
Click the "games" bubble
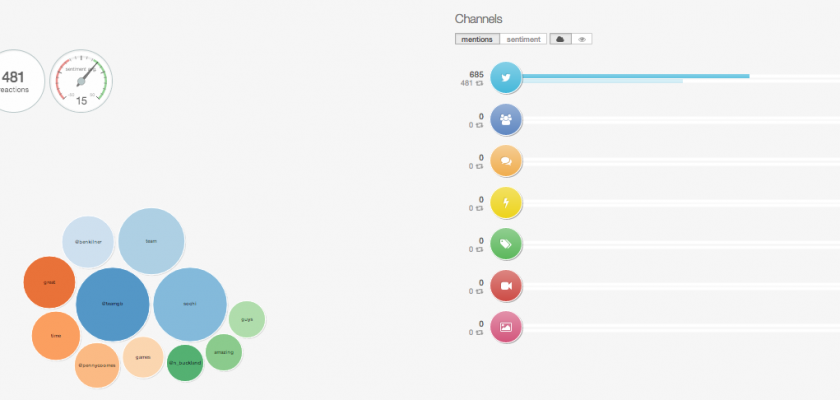143,357
